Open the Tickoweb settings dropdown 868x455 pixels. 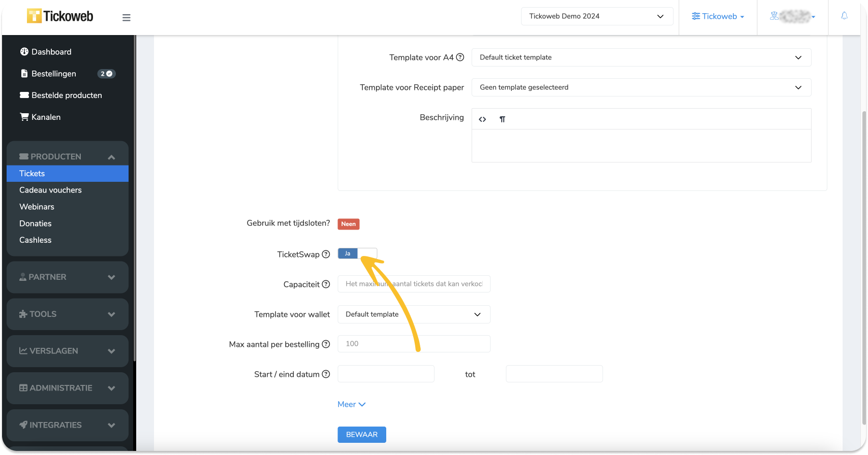coord(718,16)
